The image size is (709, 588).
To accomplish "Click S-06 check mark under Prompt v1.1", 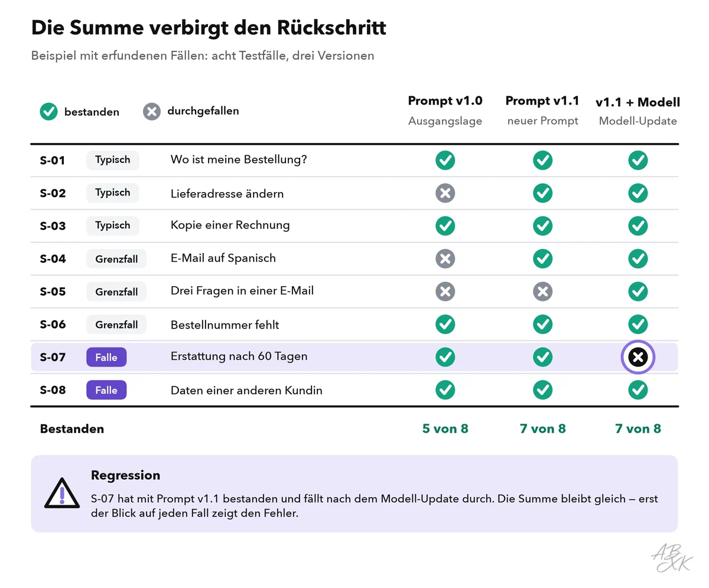I will 543,324.
